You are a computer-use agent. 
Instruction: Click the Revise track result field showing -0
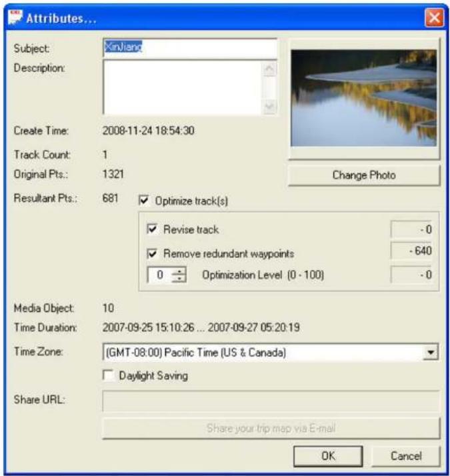(x=412, y=229)
